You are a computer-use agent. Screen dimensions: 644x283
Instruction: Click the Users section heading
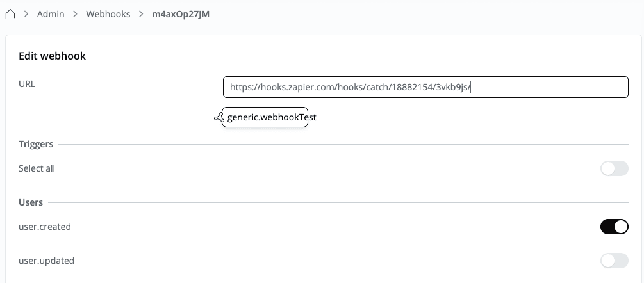(x=31, y=202)
